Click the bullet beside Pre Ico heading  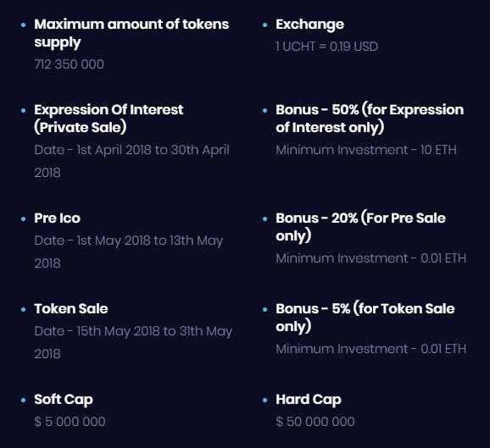point(24,218)
